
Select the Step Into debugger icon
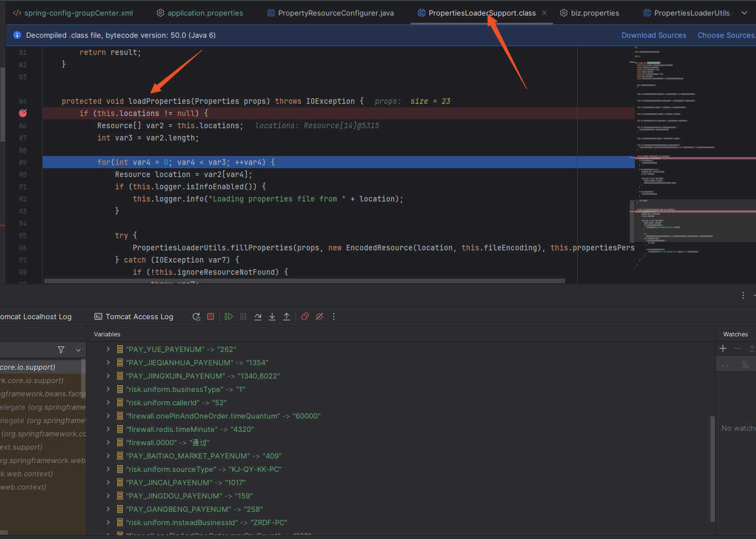272,316
